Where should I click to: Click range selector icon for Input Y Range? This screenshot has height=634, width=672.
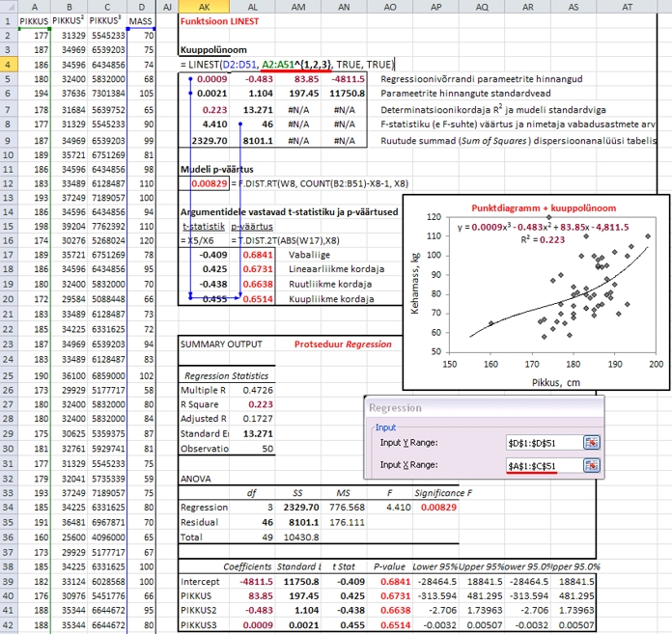click(x=592, y=443)
